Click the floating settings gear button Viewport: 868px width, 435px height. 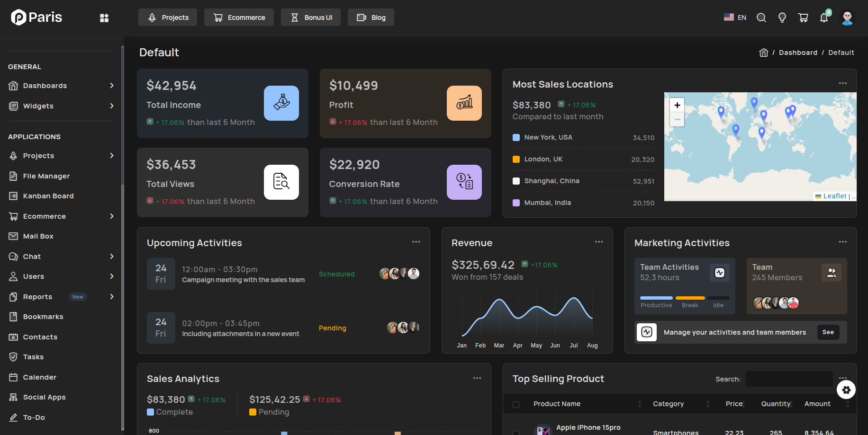coord(846,390)
